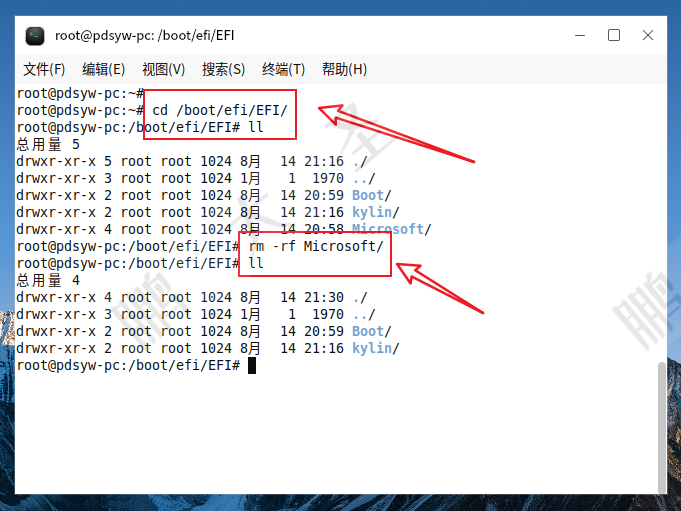Click the 'Microsoft/' directory name
Screen dimensions: 681x511
tap(392, 229)
